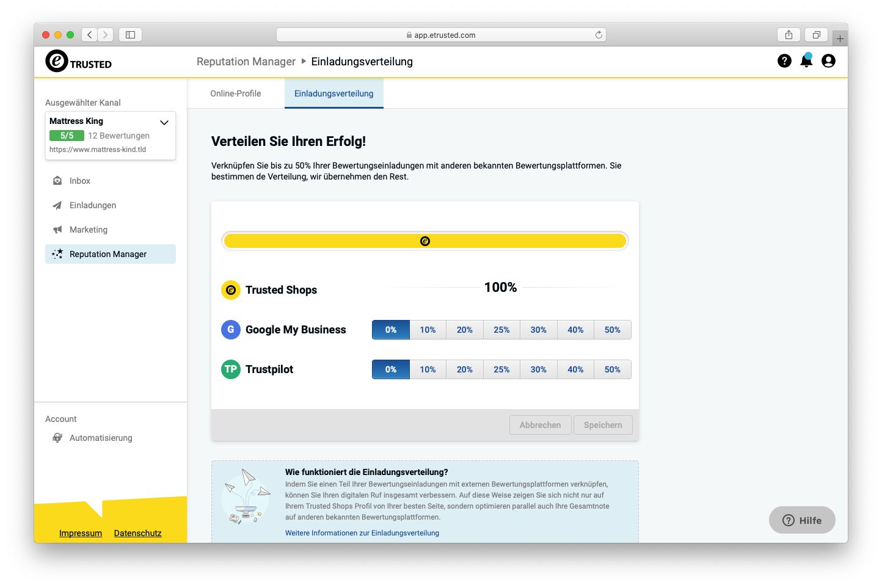
Task: Click the 5/5 rating badge
Action: (67, 136)
